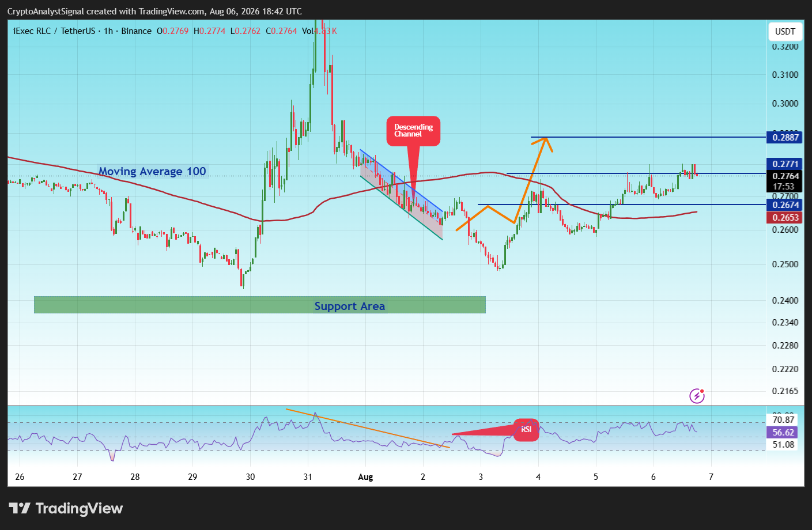Click the 0.2500 price axis tick
The width and height of the screenshot is (812, 530).
point(785,265)
